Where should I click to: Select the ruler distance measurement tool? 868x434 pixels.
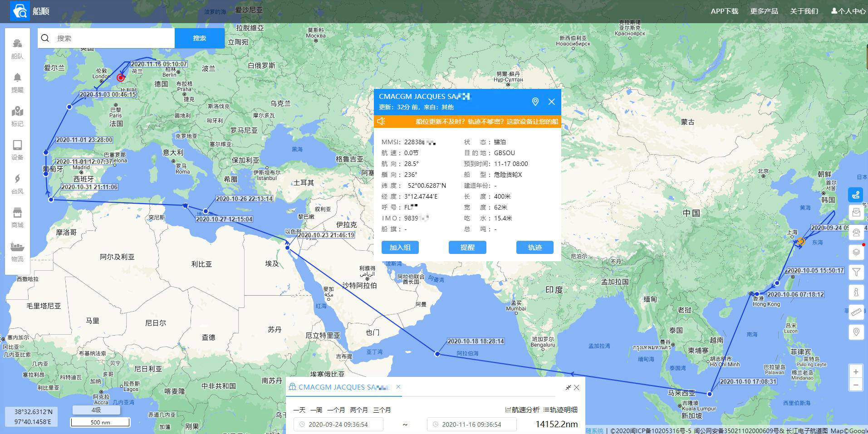click(856, 312)
